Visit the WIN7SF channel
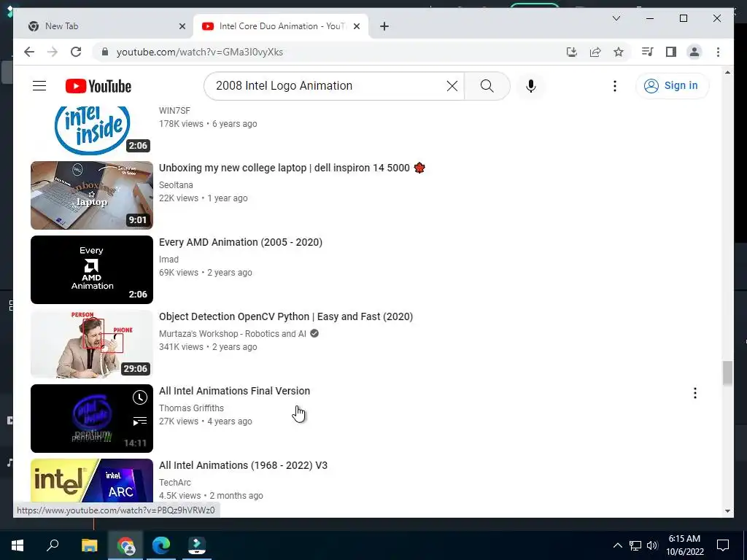The width and height of the screenshot is (747, 560). 174,111
